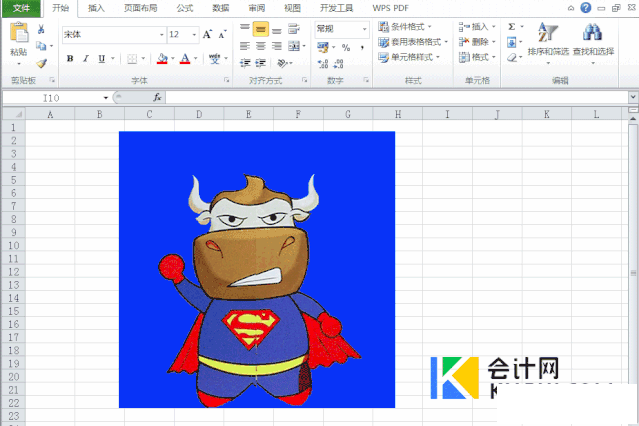The height and width of the screenshot is (426, 639).
Task: Align text left
Action: (245, 46)
